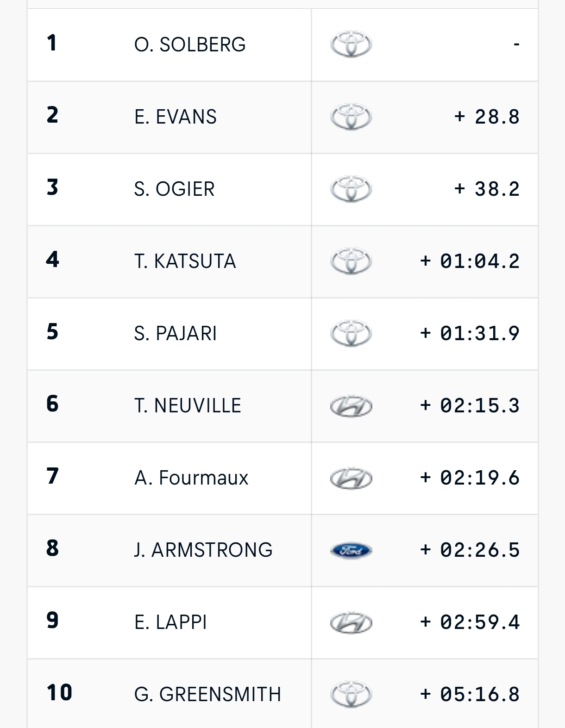Click driver name T. NEUVILLE
This screenshot has height=728, width=565.
[188, 406]
